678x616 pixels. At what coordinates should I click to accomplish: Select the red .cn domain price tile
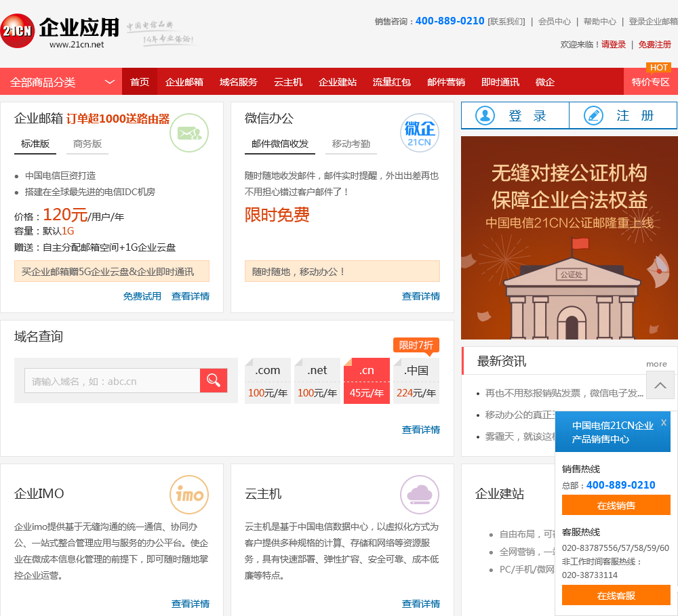367,381
